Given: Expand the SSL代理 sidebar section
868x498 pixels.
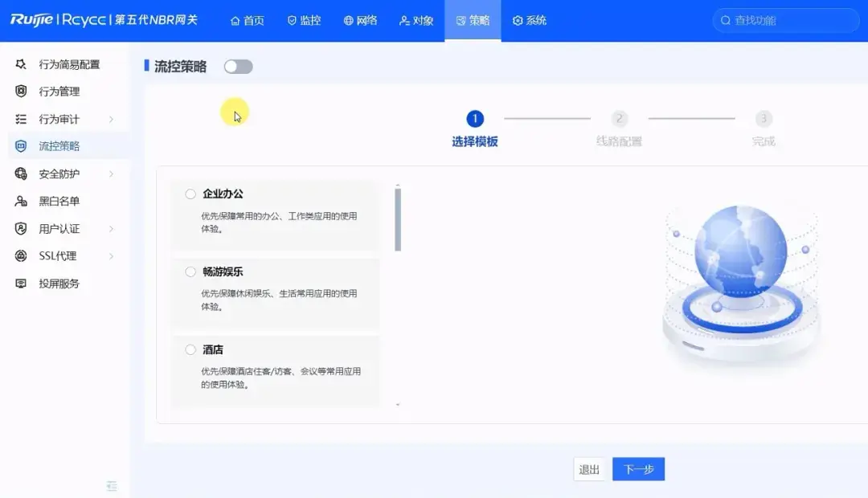Looking at the screenshot, I should (x=56, y=255).
